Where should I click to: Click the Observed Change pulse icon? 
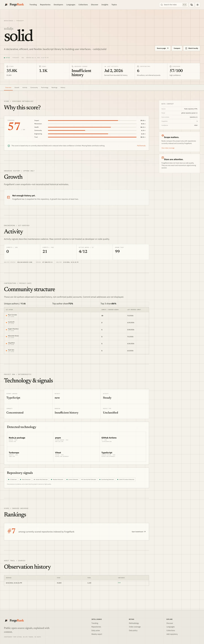point(73,66)
